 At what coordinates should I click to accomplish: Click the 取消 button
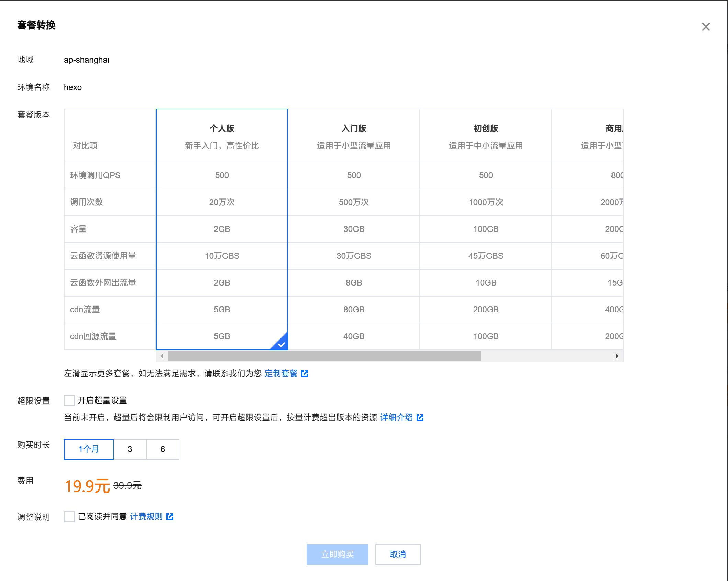[x=398, y=555]
